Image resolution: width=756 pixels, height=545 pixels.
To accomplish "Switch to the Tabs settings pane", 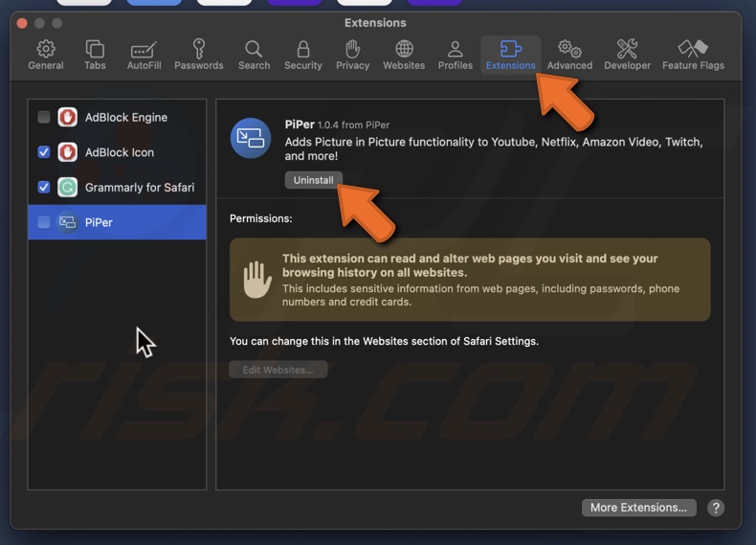I will coord(95,55).
